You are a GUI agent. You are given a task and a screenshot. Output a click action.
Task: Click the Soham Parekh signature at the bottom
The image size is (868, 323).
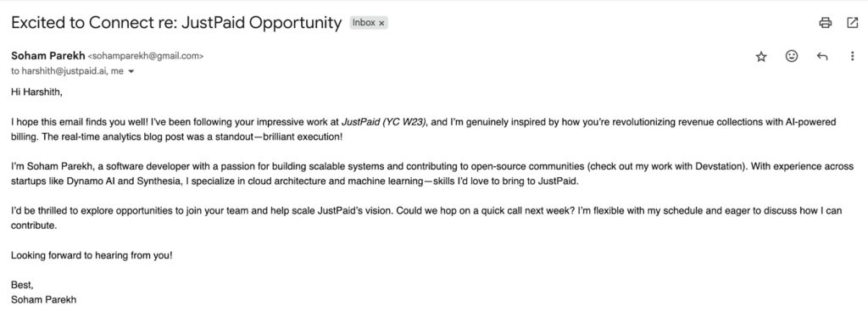[x=44, y=300]
